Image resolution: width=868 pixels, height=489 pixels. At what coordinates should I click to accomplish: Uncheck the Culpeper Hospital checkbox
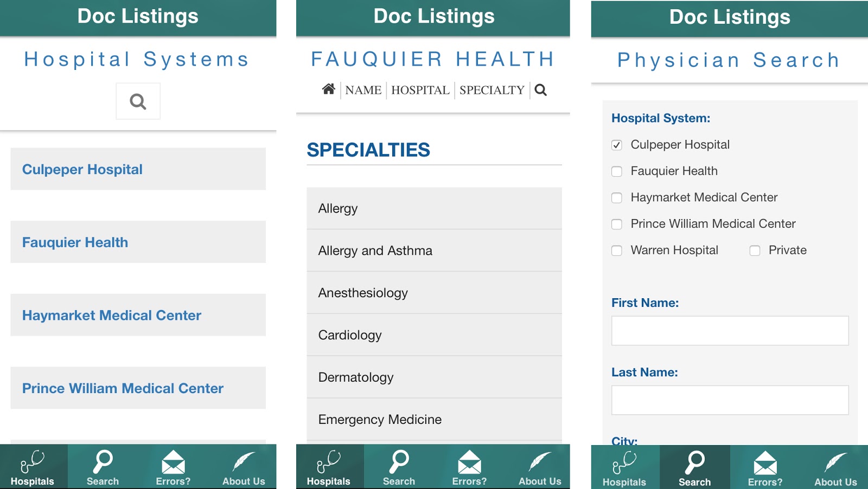617,145
